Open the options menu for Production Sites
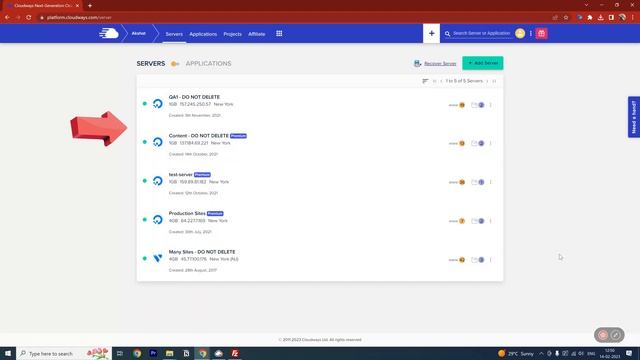640x360 pixels. click(491, 221)
